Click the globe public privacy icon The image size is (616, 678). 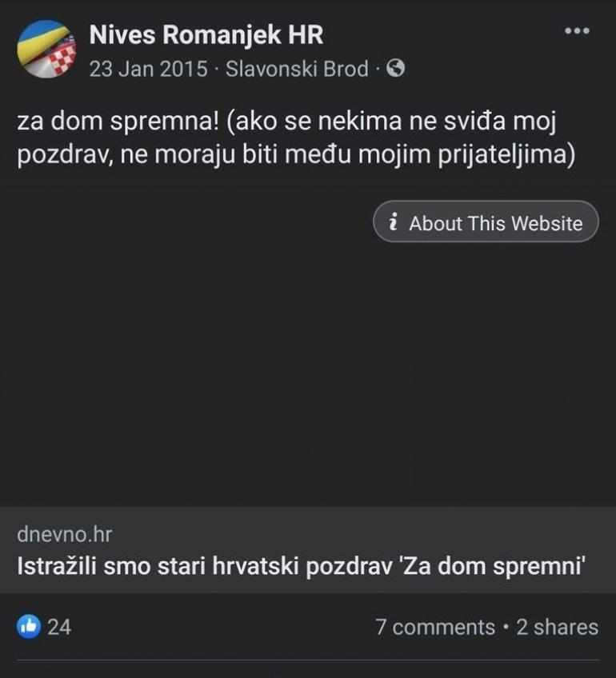(x=395, y=70)
